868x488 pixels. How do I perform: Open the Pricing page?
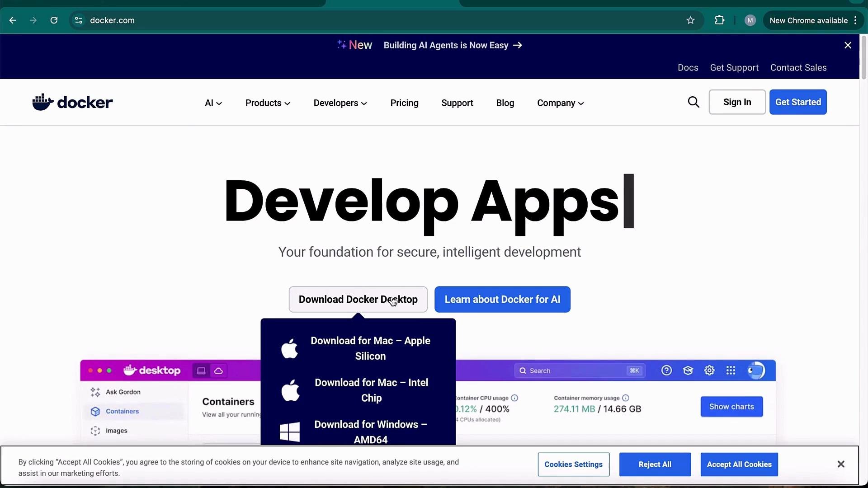pos(404,103)
